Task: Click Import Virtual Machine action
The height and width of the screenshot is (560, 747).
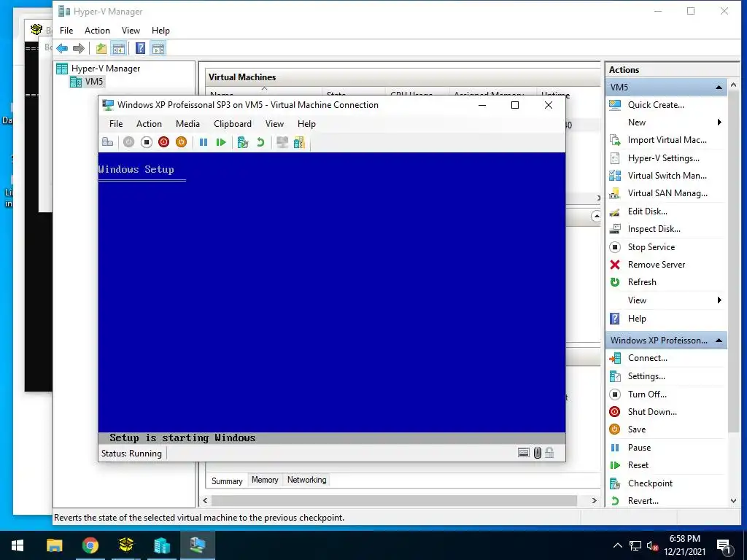Action: point(666,140)
